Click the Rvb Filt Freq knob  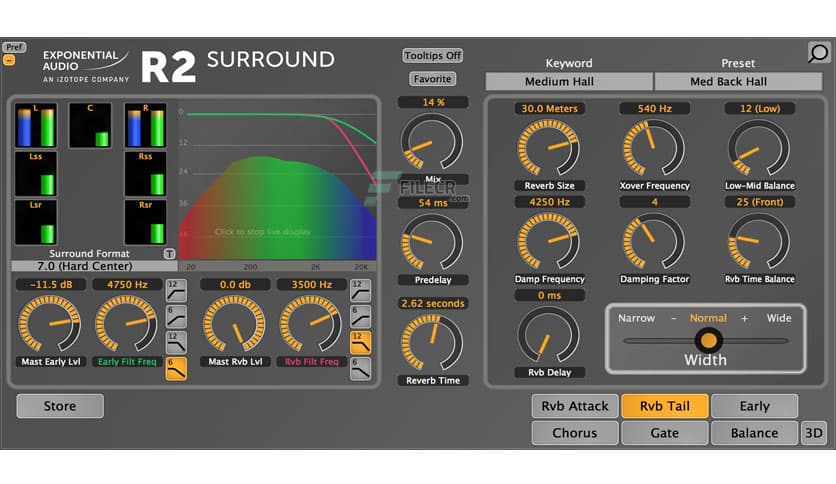click(311, 324)
